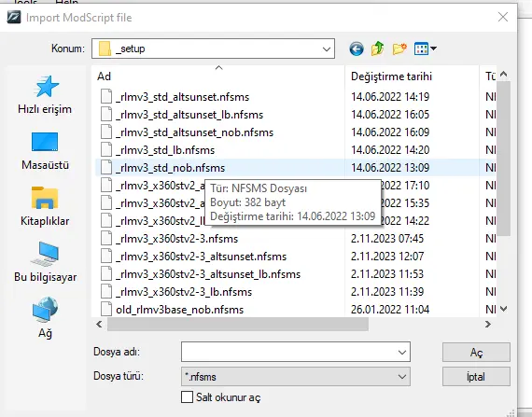Go to Masaüstü location

tap(45, 150)
